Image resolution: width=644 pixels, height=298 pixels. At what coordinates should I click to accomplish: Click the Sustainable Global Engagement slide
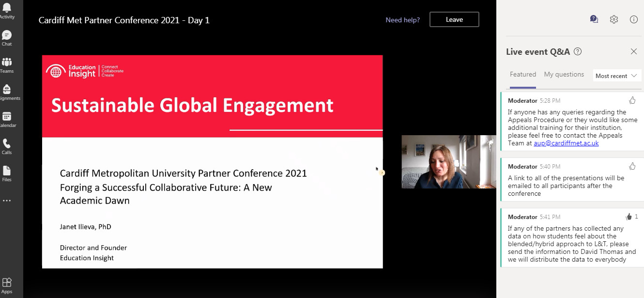(x=213, y=161)
